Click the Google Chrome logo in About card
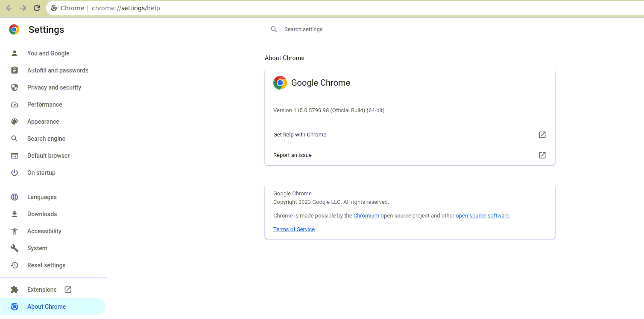The height and width of the screenshot is (319, 644). coord(280,83)
